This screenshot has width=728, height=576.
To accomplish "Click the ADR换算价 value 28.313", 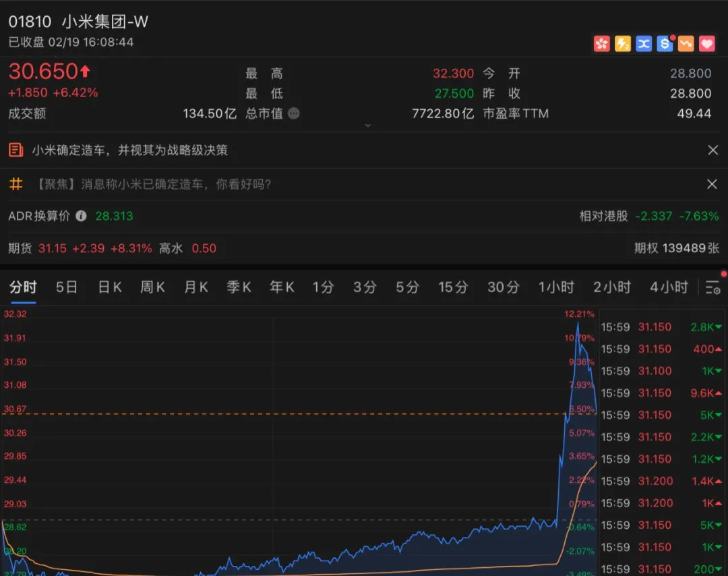I will pos(114,216).
